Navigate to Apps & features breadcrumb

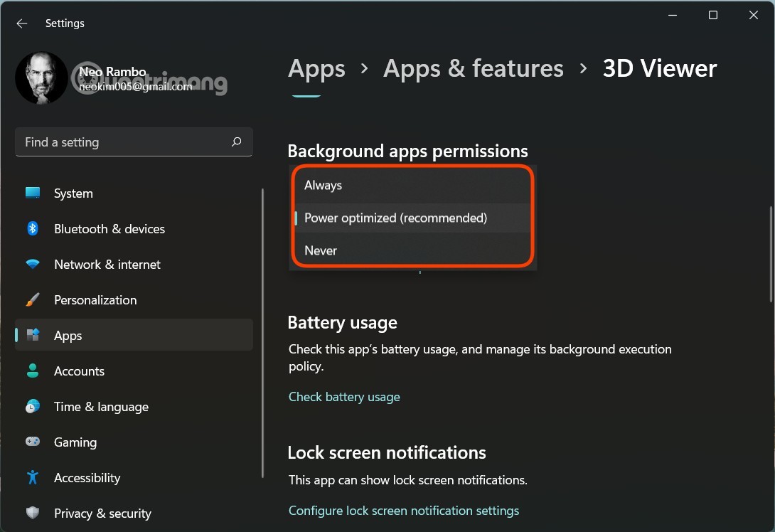pos(473,69)
